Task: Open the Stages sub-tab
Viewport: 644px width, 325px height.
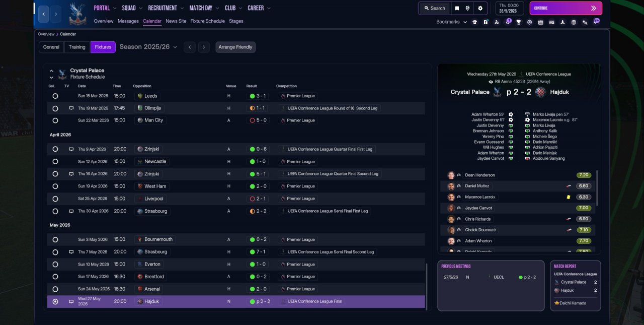Action: pos(236,21)
